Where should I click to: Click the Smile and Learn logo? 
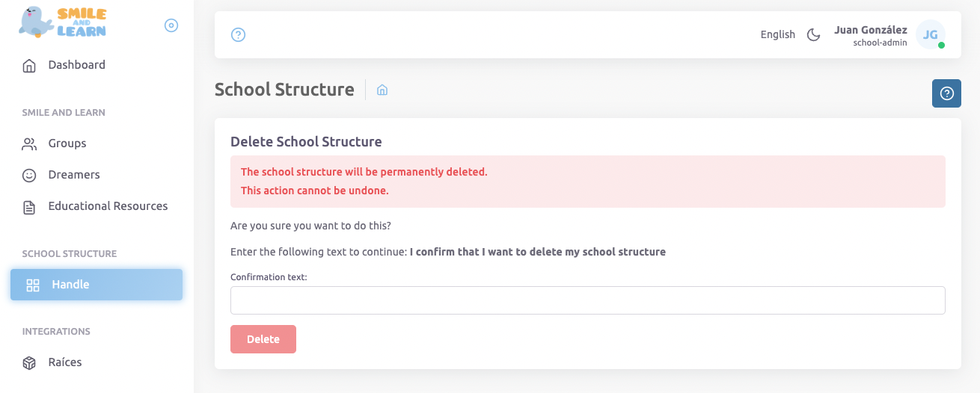click(63, 22)
